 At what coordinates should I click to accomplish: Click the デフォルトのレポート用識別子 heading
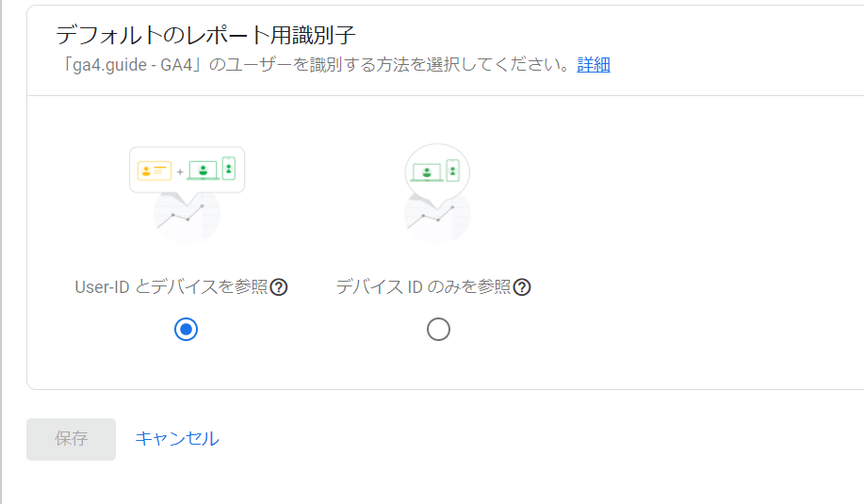205,35
